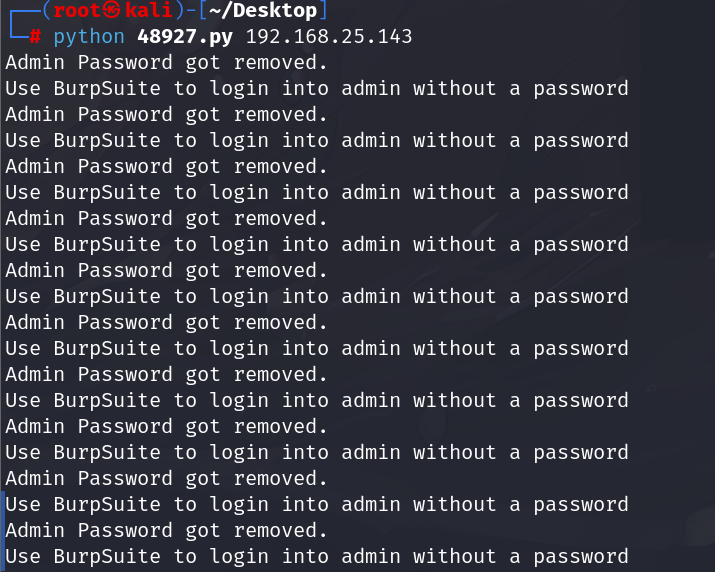Click BurpSuite in the first output line
The height and width of the screenshot is (572, 715).
[107, 89]
